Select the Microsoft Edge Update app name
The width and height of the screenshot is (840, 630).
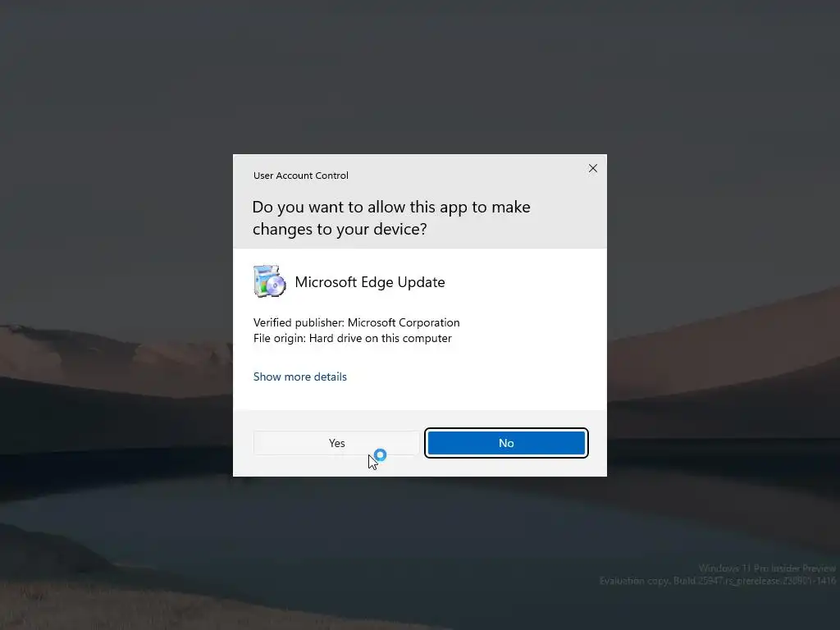point(370,282)
